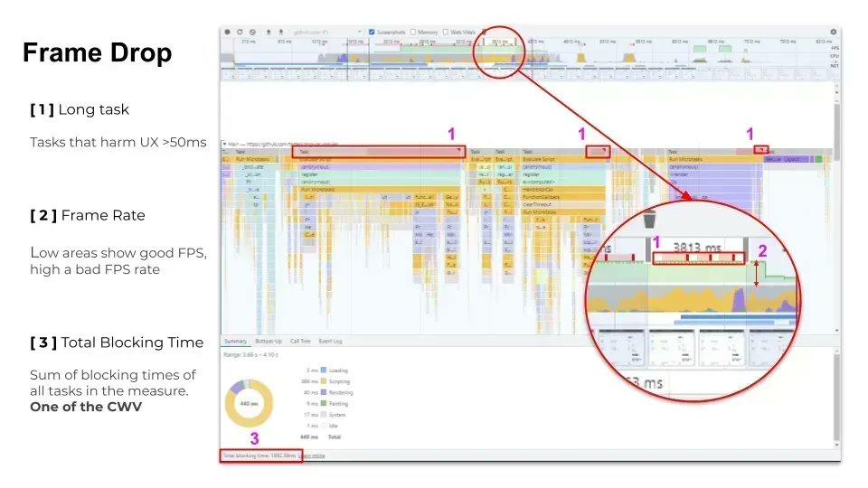Select the FunctionCallback flame entry
Viewport: 868px width, 488px height.
563,197
